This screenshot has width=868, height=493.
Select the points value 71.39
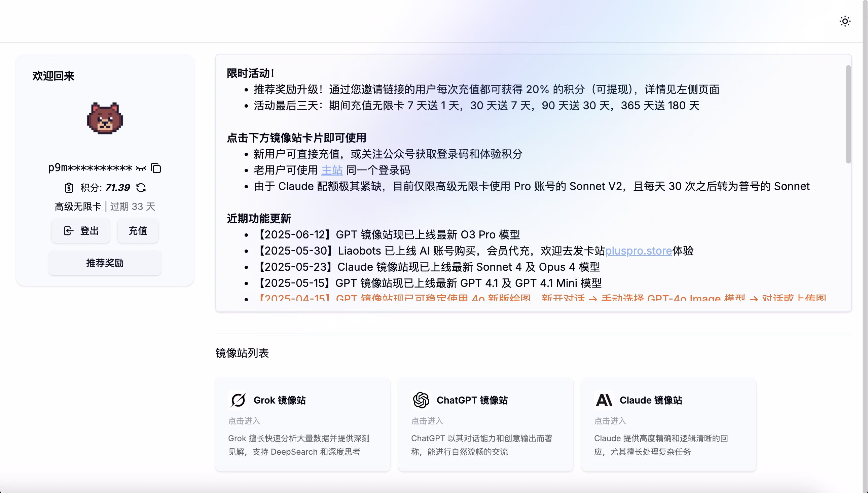117,188
